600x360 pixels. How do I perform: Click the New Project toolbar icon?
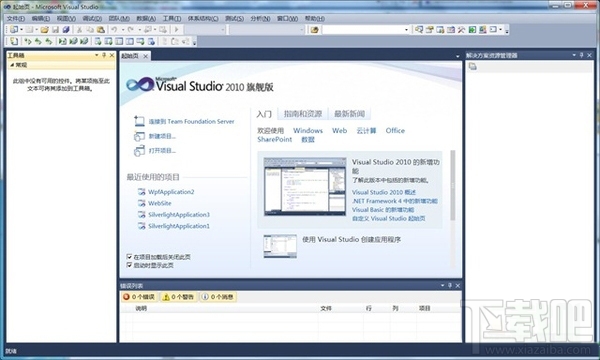coord(14,29)
